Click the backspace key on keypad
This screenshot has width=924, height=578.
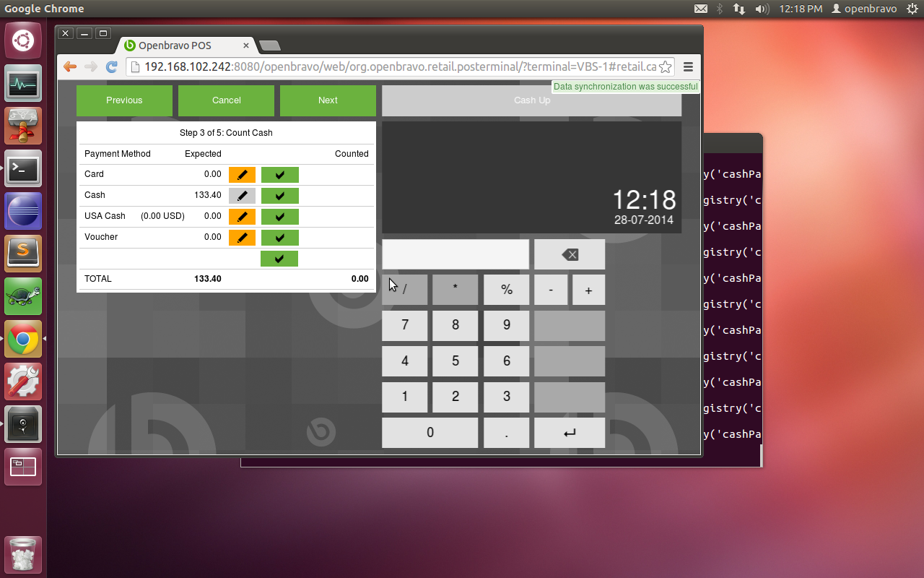pyautogui.click(x=570, y=254)
